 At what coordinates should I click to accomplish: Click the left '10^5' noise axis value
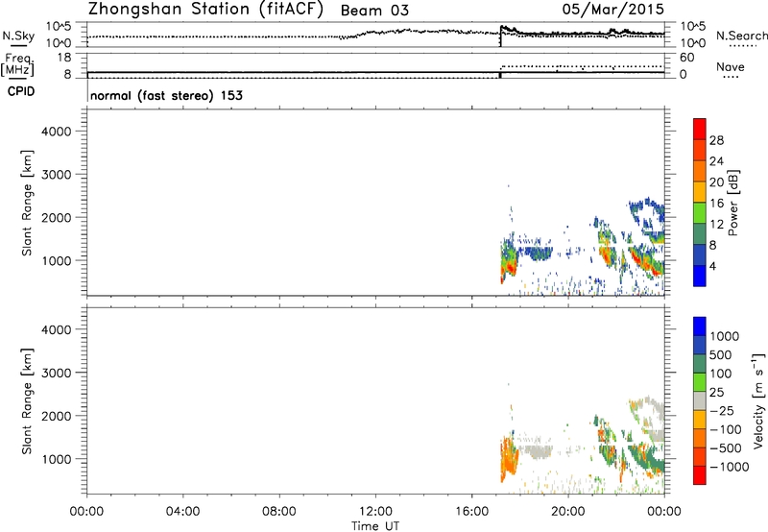click(x=59, y=27)
